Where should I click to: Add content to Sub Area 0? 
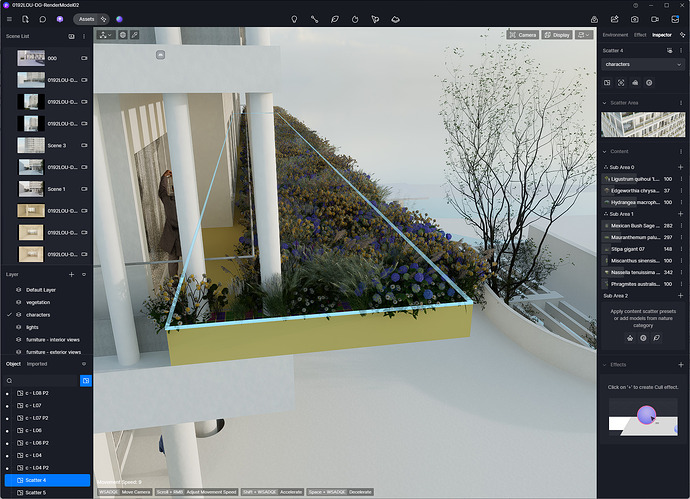point(680,167)
